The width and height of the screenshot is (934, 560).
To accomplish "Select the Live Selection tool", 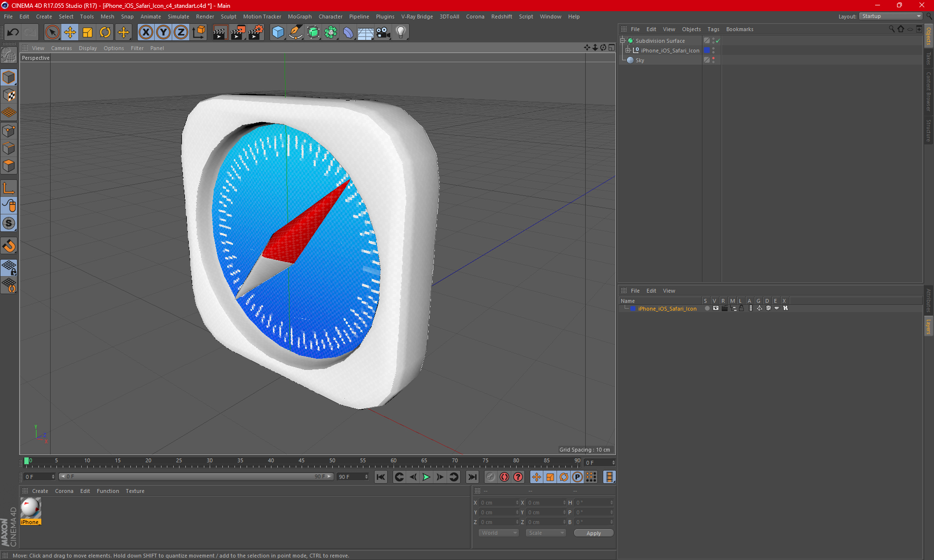I will point(52,33).
